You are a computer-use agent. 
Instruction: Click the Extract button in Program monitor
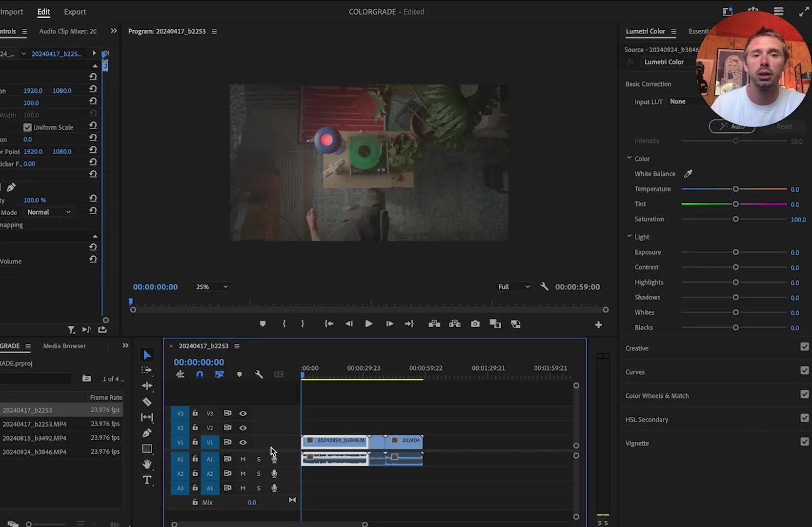[x=455, y=324]
